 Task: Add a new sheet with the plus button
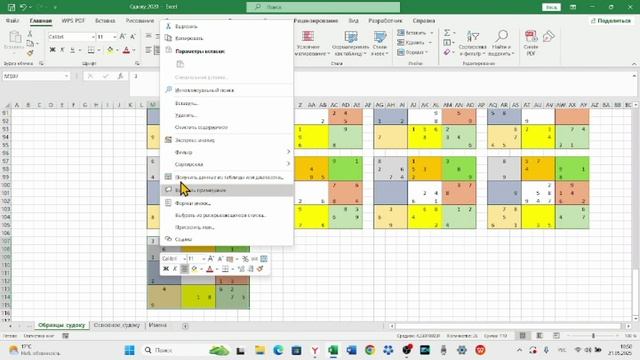click(185, 326)
